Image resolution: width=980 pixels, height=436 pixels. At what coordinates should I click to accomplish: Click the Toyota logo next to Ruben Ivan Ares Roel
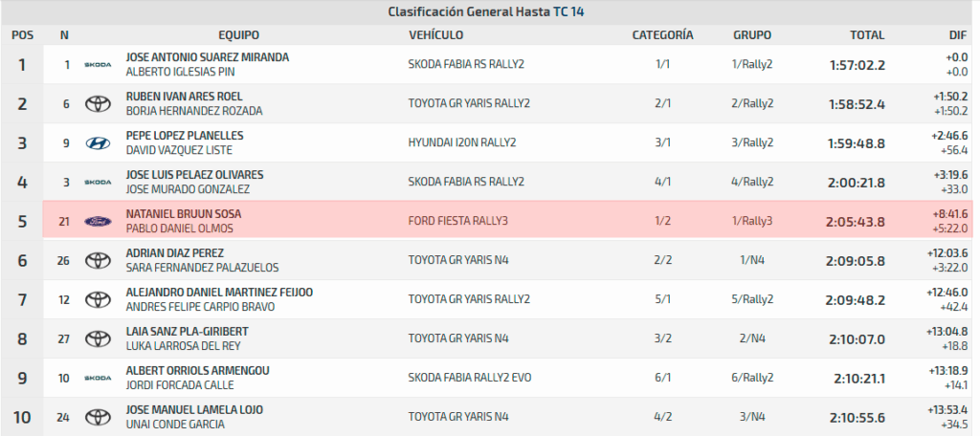coord(99,103)
